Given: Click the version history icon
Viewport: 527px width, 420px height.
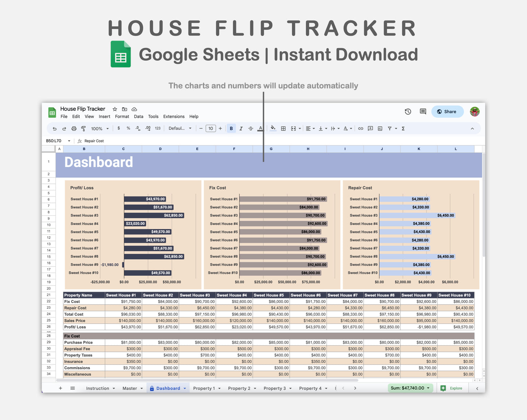Looking at the screenshot, I should click(x=408, y=112).
